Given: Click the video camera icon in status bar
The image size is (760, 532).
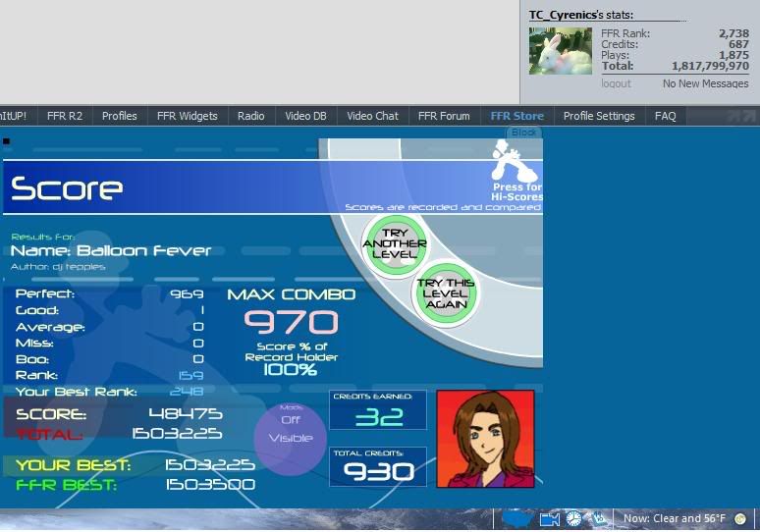Looking at the screenshot, I should pyautogui.click(x=550, y=518).
